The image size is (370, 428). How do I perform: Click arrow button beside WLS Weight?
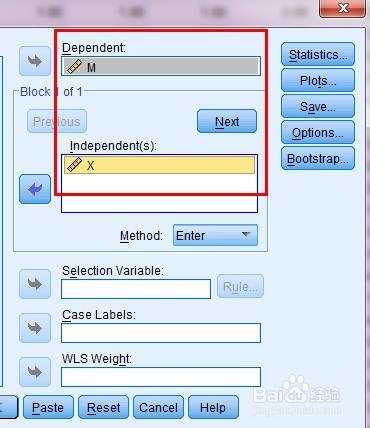click(35, 372)
